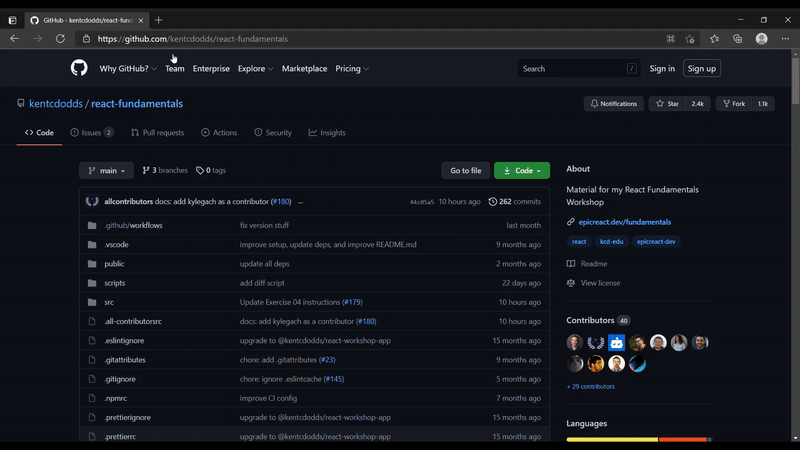Screen dimensions: 800x450
Task: Expand the Pricing dropdown
Action: pos(352,68)
